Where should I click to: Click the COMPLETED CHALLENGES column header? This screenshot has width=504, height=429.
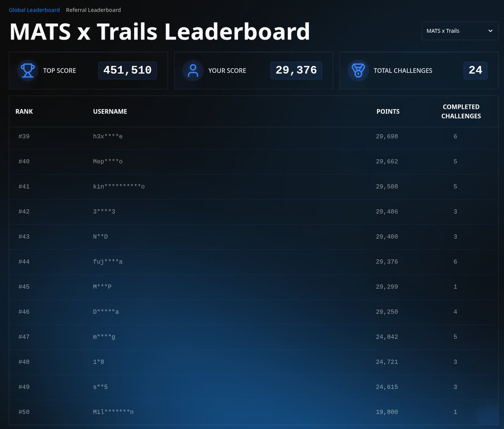point(461,111)
